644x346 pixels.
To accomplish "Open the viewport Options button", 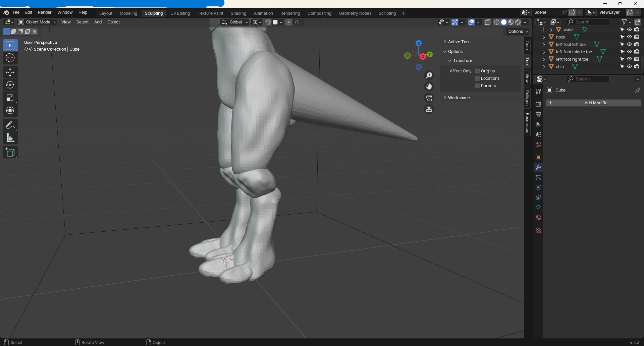I will pos(518,32).
